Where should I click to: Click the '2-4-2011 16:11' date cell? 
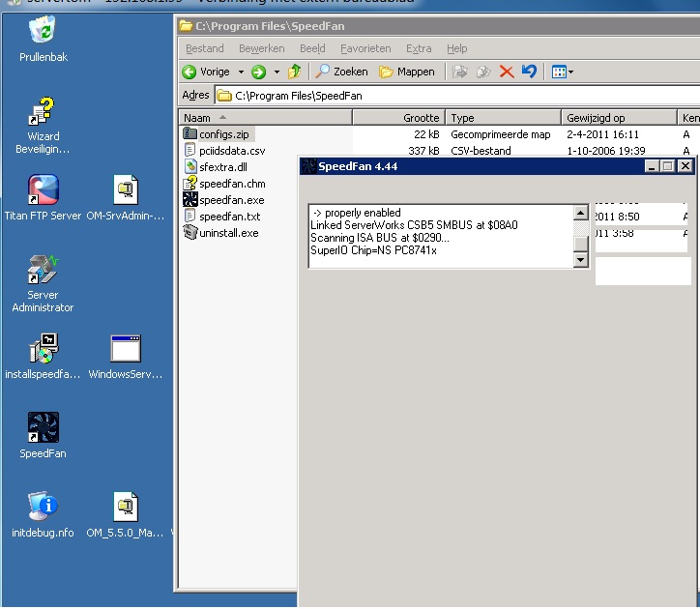[x=602, y=134]
